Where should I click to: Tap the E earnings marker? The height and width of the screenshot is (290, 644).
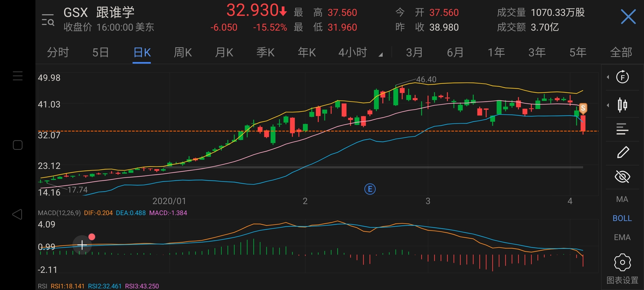click(370, 189)
